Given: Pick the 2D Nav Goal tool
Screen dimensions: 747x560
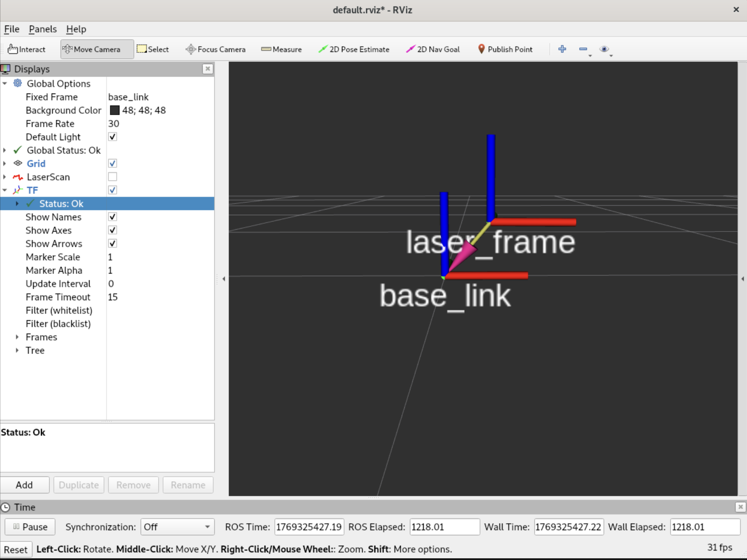Looking at the screenshot, I should click(433, 49).
